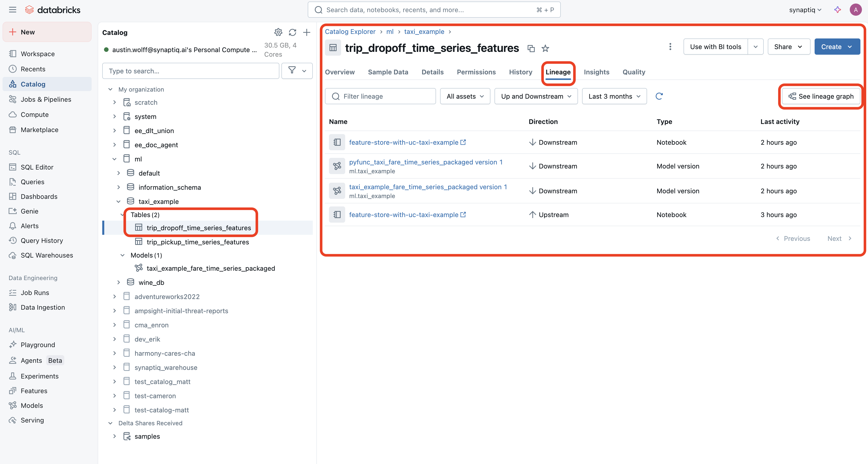Switch to the Sample Data tab

coord(388,72)
